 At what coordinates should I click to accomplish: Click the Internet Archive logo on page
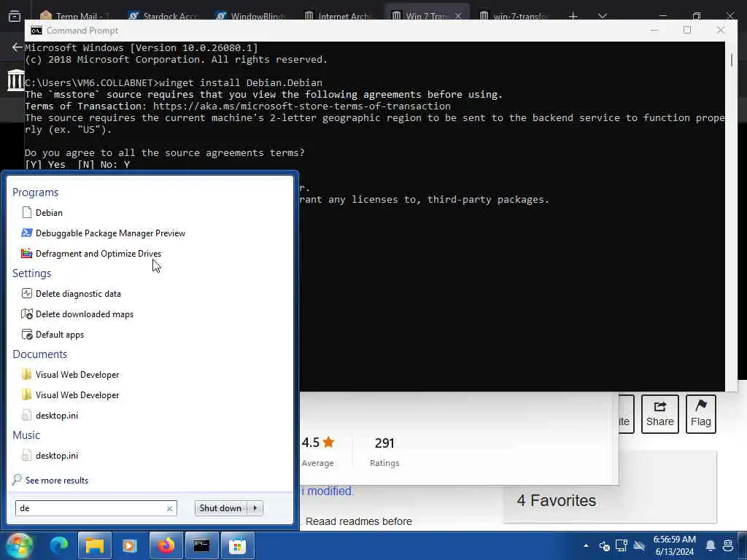coord(16,80)
